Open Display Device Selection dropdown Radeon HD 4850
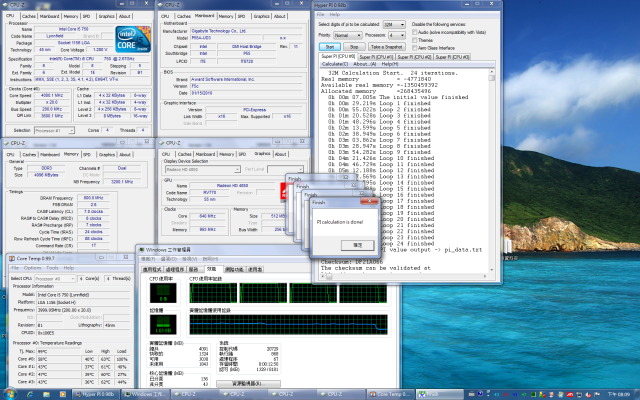Screen dimensions: 640x400 click(x=202, y=169)
